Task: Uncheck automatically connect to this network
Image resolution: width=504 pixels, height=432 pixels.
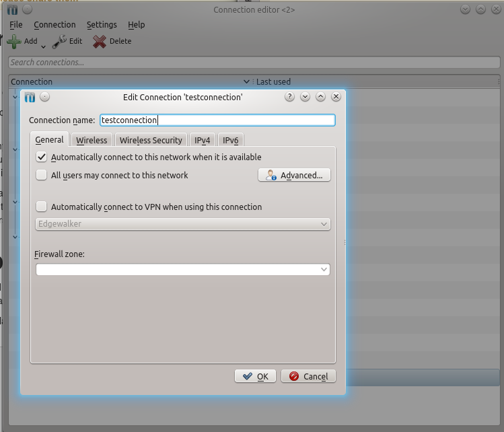Action: pyautogui.click(x=42, y=157)
